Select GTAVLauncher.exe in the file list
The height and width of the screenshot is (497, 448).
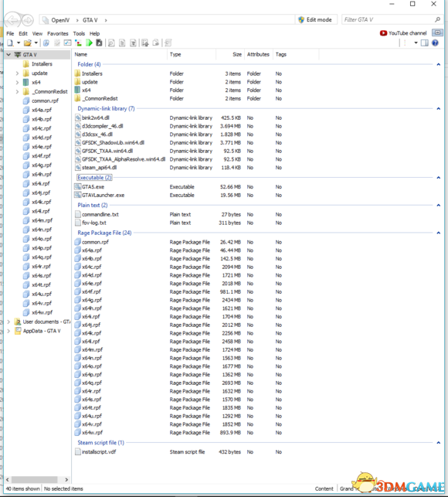(x=103, y=195)
